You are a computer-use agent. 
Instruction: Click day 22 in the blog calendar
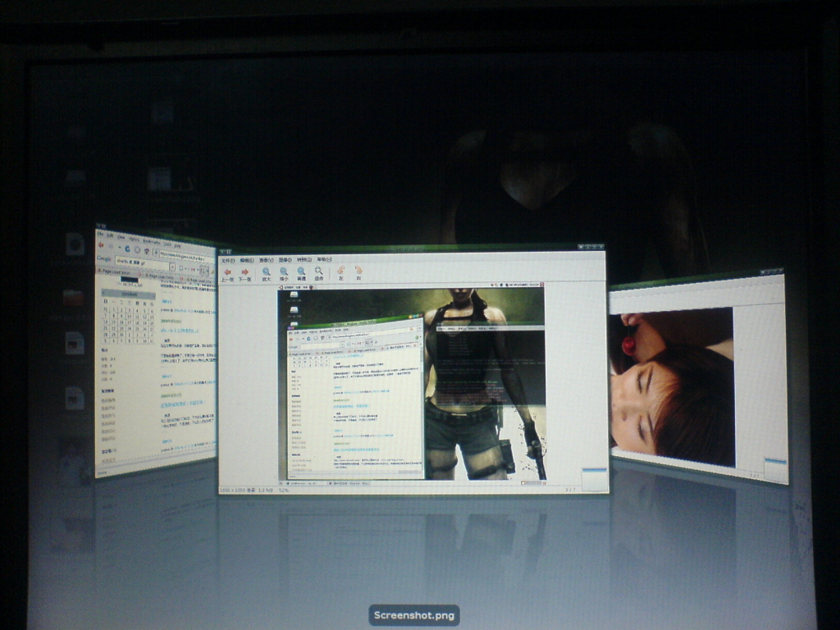coord(113,328)
